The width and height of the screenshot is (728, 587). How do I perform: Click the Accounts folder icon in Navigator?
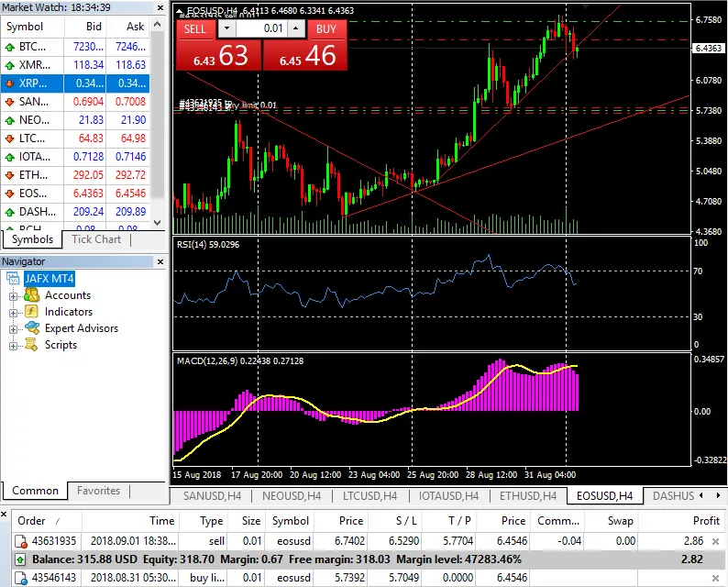tap(31, 295)
